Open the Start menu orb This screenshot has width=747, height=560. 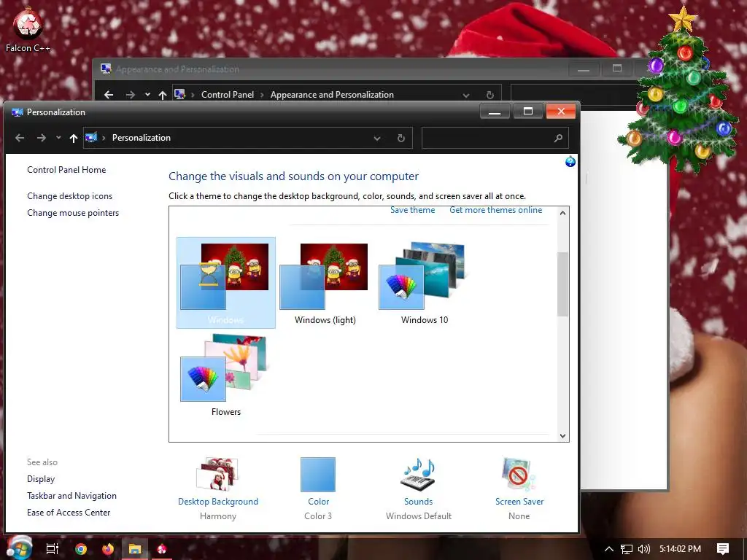click(19, 548)
